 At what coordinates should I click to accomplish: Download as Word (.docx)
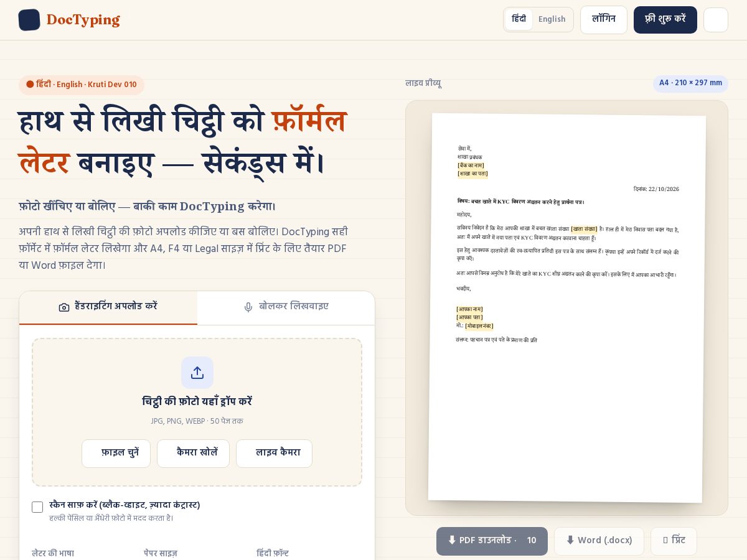point(599,541)
